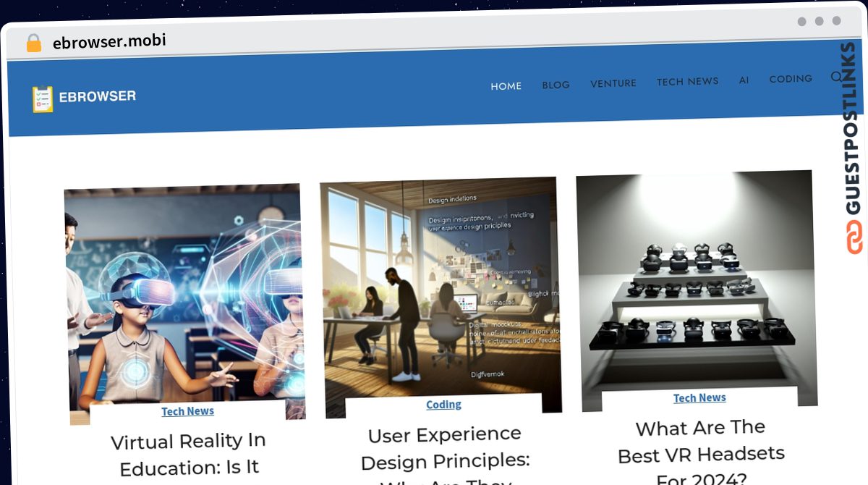Open the Virtual Reality In Education article title

pos(189,454)
